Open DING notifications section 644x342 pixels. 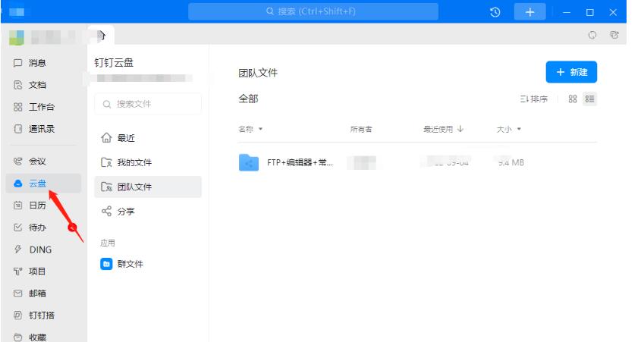(x=33, y=249)
